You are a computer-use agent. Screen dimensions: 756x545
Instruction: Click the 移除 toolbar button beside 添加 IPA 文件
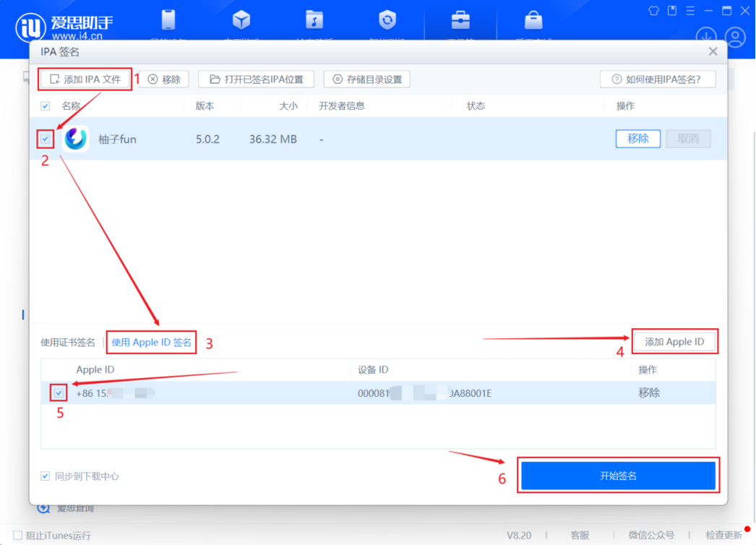pos(164,79)
